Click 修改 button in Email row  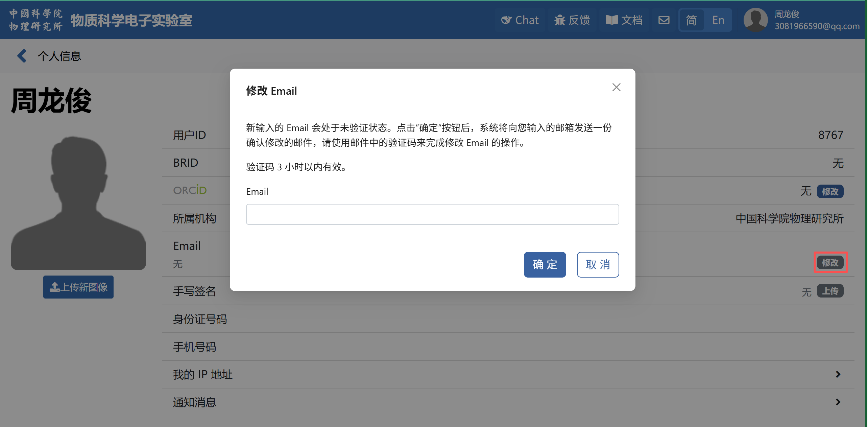(830, 262)
